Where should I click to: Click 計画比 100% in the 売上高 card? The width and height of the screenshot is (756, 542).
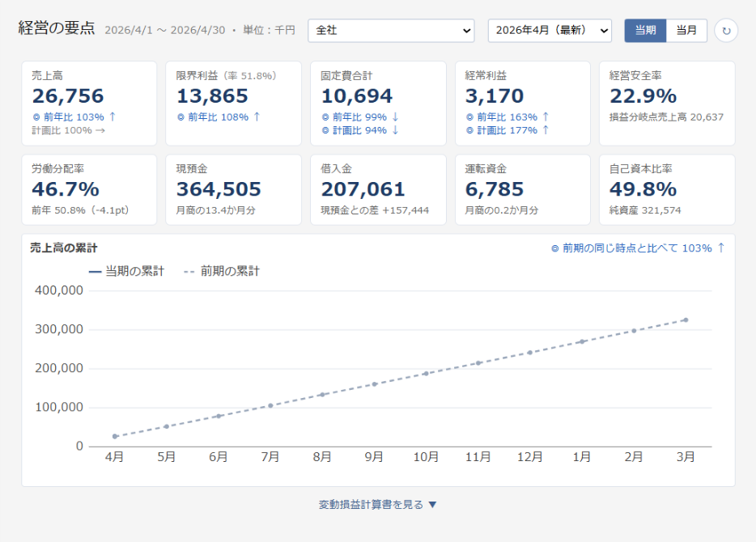click(68, 130)
